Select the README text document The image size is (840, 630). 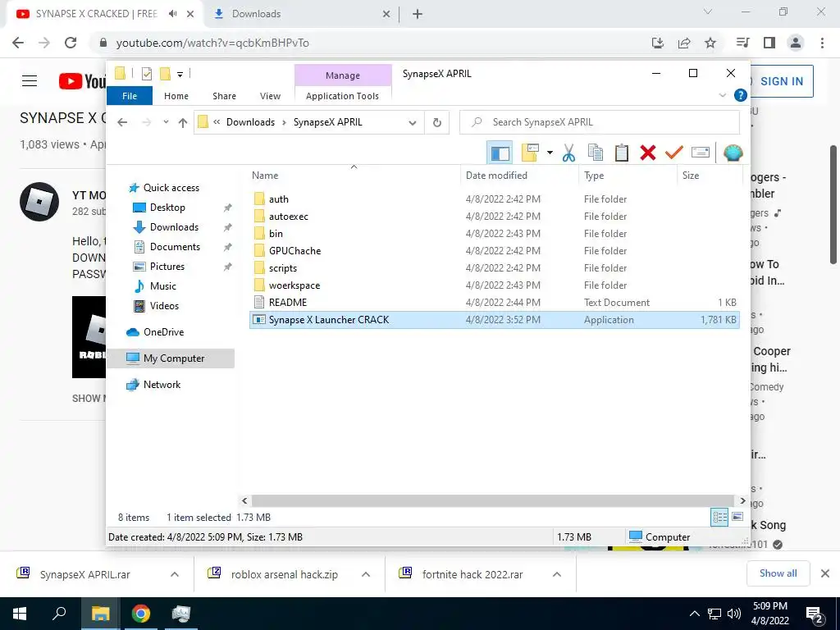point(494,302)
